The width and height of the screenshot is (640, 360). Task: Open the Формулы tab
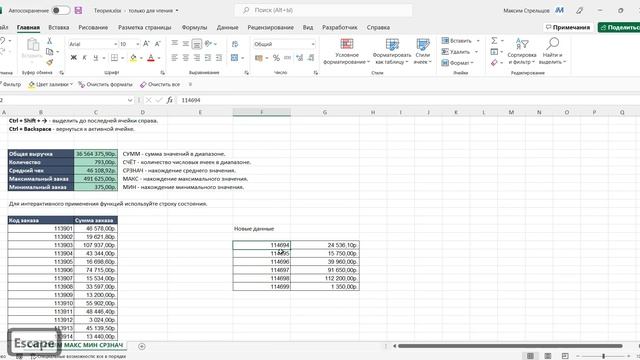(x=194, y=27)
